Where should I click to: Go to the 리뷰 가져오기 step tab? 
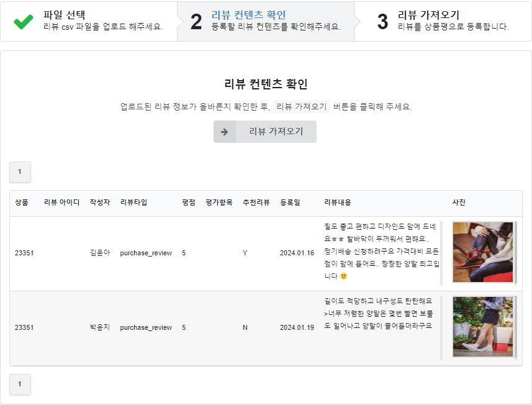443,21
